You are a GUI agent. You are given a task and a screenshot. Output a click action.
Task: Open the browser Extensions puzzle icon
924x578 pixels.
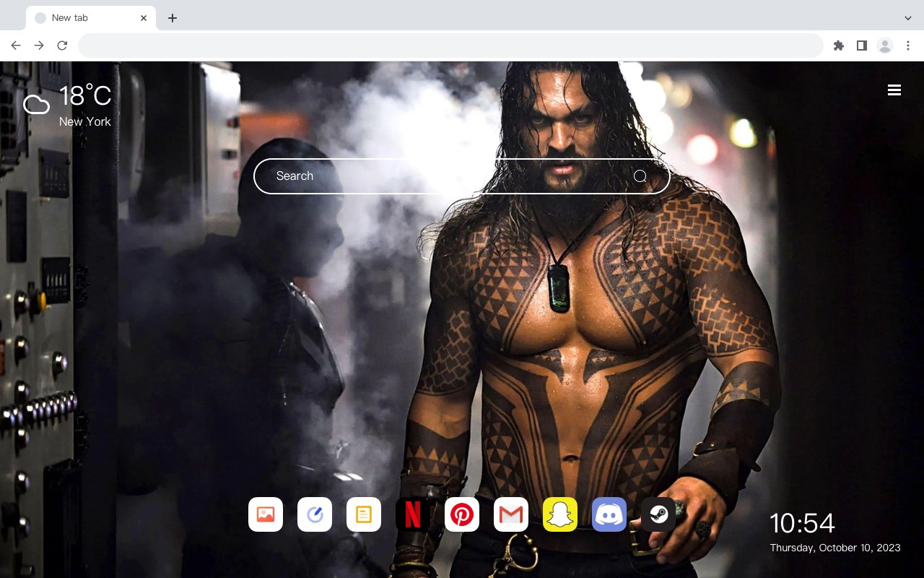[x=838, y=46]
